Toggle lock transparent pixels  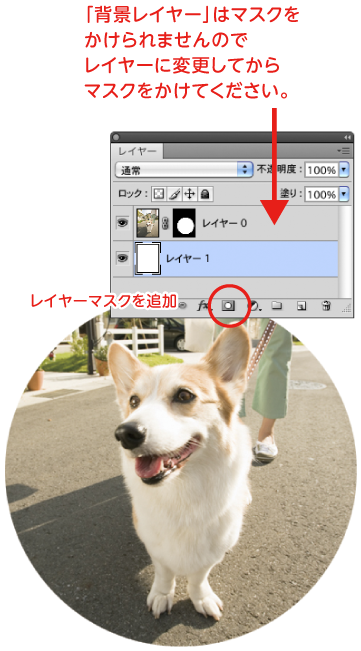coord(159,194)
